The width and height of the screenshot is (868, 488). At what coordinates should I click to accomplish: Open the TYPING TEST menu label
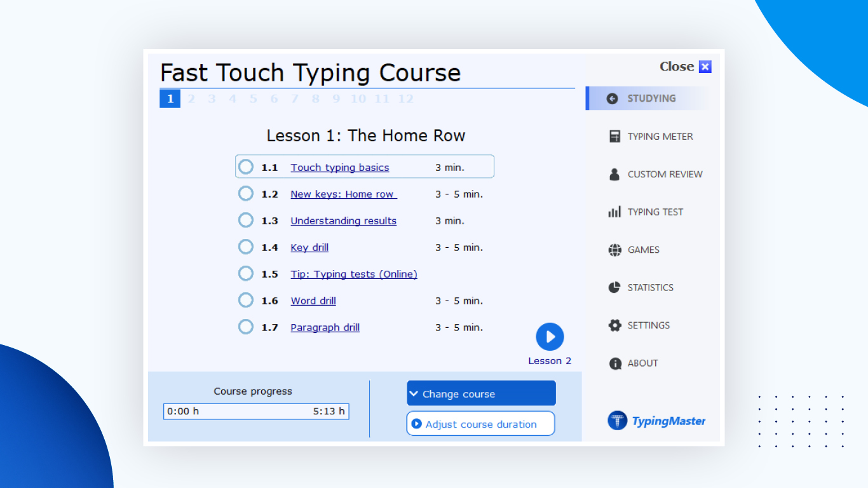[x=655, y=212]
